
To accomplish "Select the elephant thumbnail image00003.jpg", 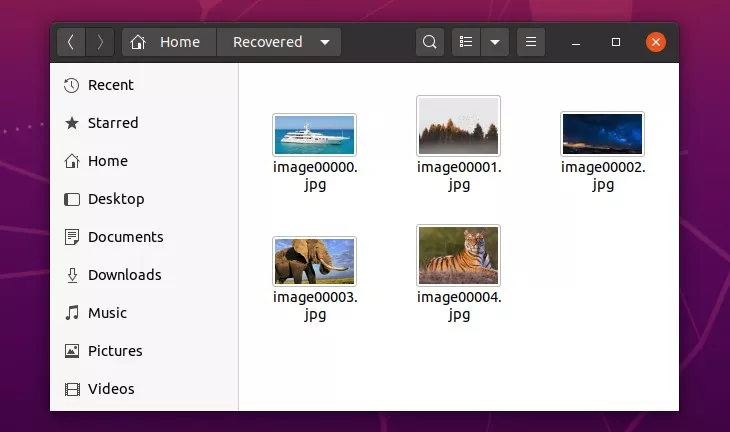I will (314, 261).
